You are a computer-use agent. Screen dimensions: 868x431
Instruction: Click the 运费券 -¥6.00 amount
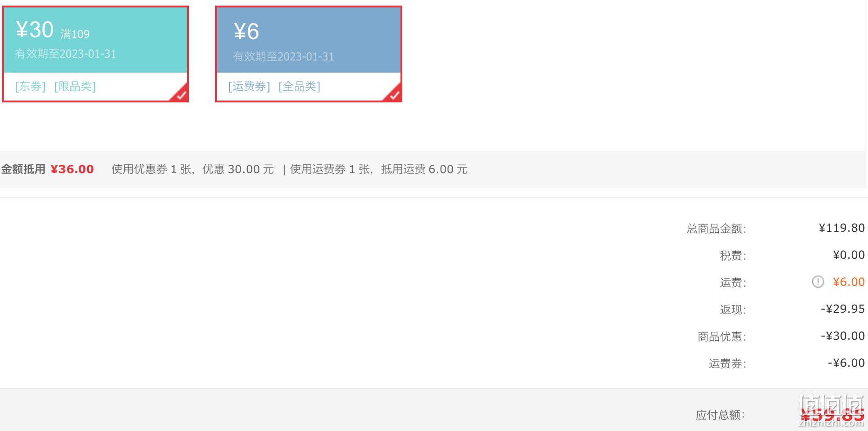[846, 363]
